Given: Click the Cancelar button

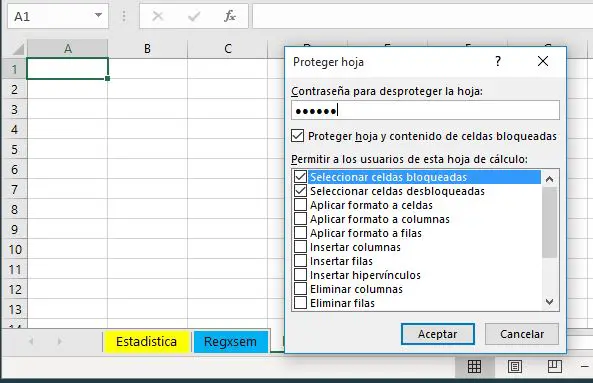Looking at the screenshot, I should click(x=522, y=334).
